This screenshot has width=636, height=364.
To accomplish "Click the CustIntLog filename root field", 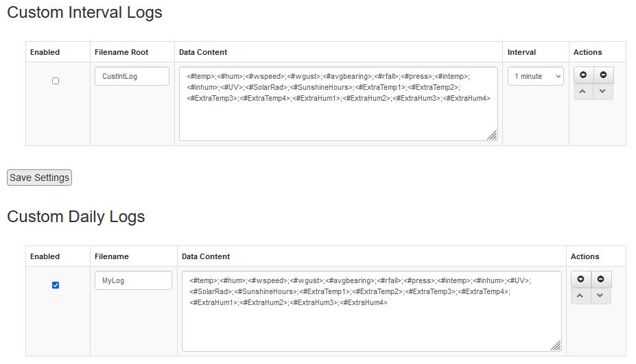I will (x=132, y=76).
